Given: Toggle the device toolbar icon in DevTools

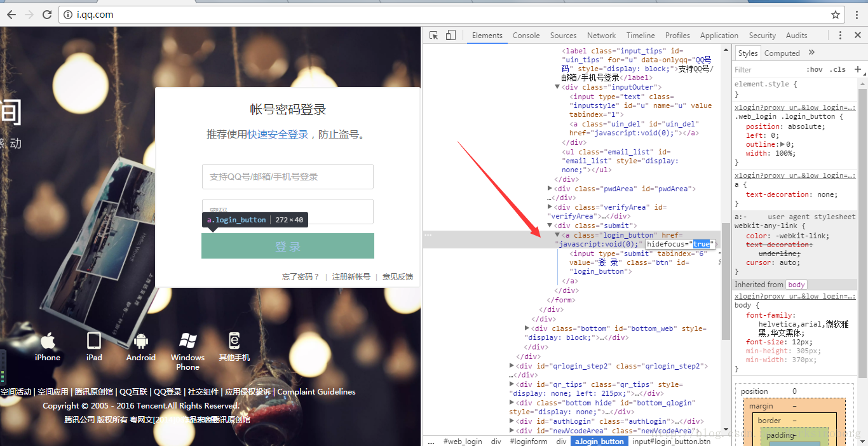Looking at the screenshot, I should point(451,36).
